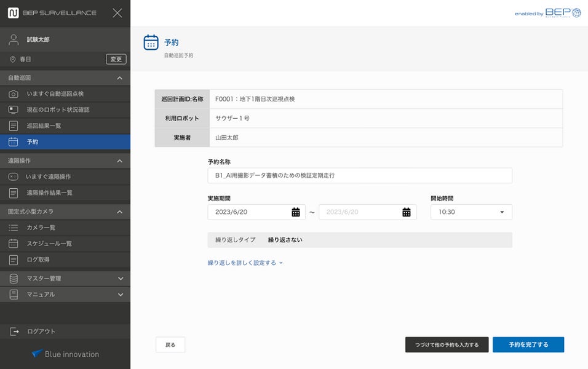Collapse the 遠隔操作 section
Image resolution: width=588 pixels, height=369 pixels.
(x=119, y=161)
